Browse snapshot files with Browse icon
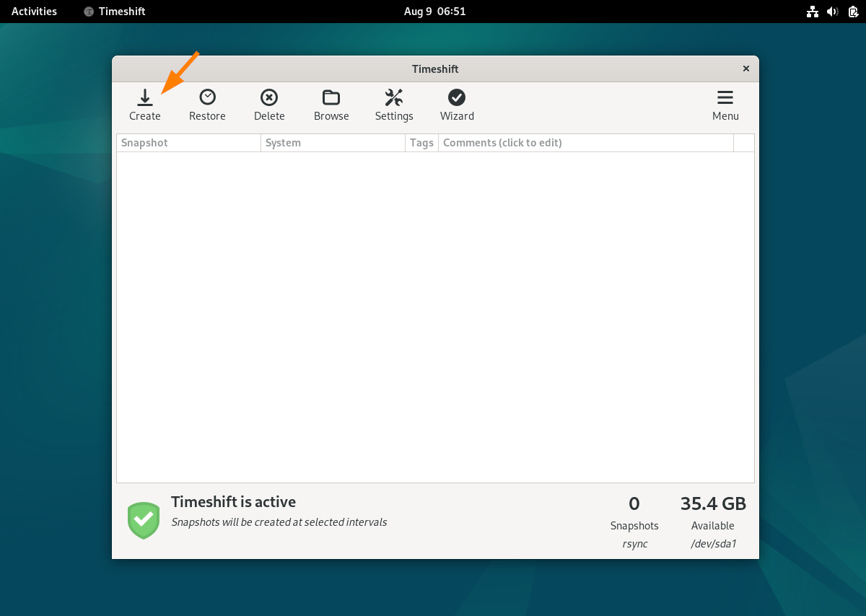Image resolution: width=866 pixels, height=616 pixels. click(331, 105)
